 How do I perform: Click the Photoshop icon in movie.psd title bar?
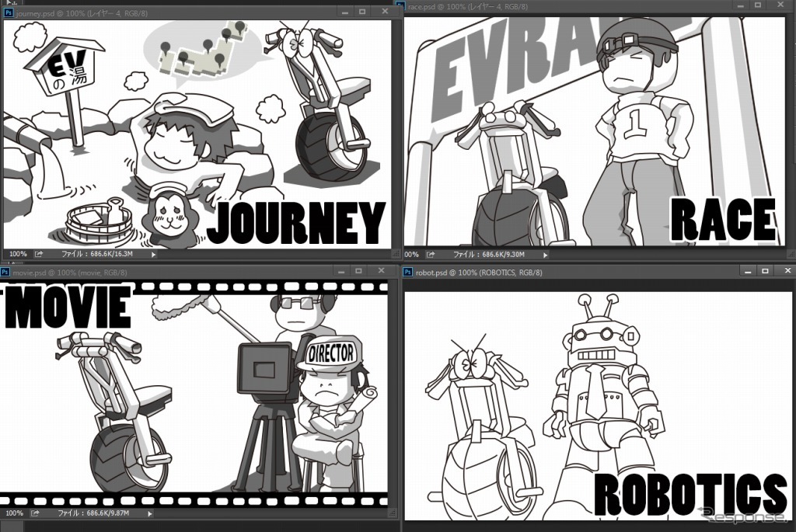5,273
